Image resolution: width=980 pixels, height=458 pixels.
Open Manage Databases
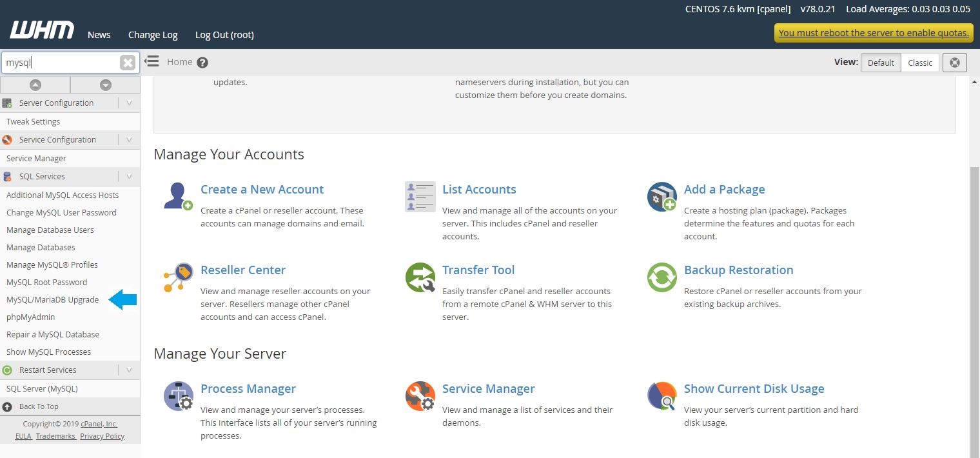pos(41,248)
